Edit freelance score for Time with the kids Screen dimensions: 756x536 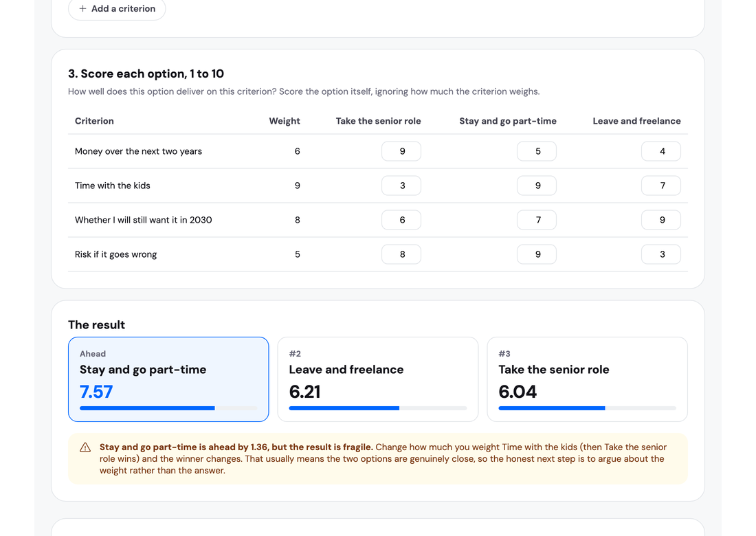point(661,186)
